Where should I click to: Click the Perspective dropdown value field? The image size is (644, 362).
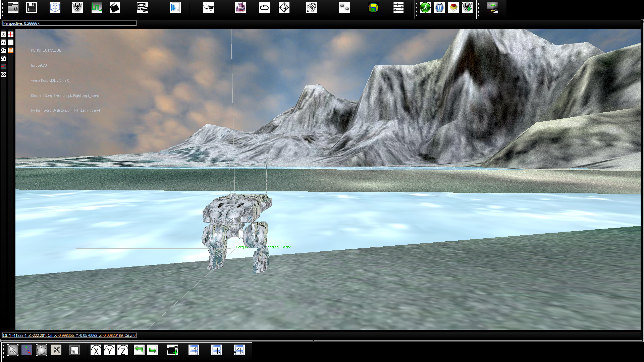point(69,23)
